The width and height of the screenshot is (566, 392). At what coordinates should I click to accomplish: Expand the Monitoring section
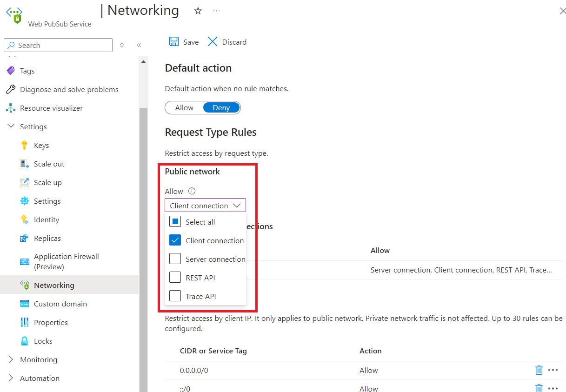pyautogui.click(x=11, y=359)
